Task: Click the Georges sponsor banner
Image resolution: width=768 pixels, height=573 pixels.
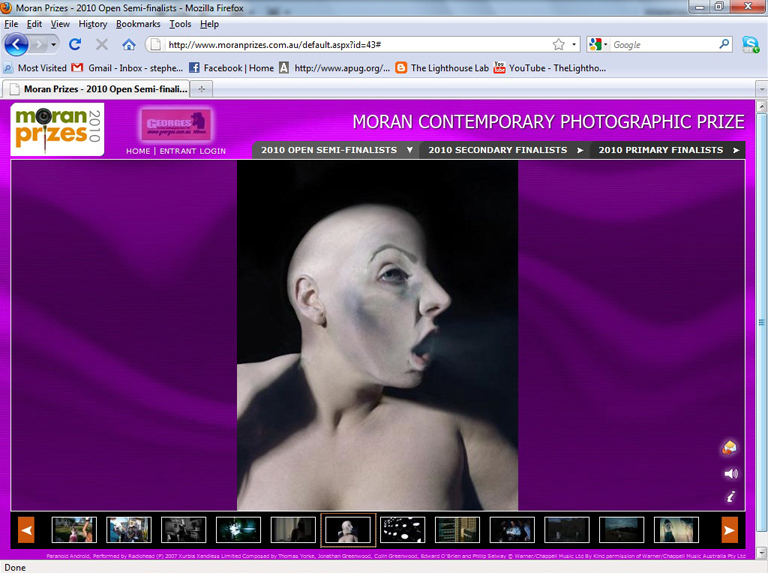Action: point(176,125)
